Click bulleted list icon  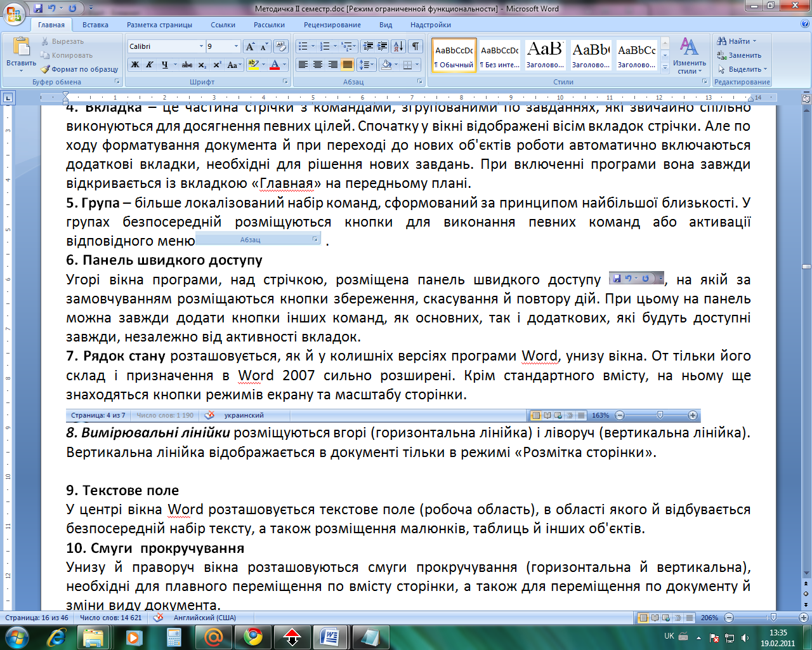pyautogui.click(x=303, y=46)
